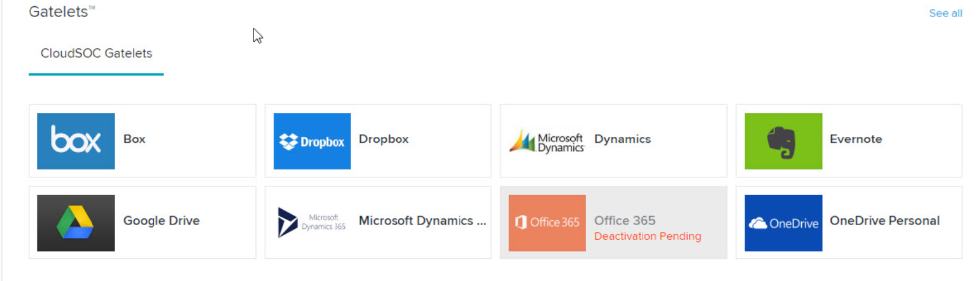Screen dimensions: 980x281
Task: Click the Deactivation Pending status text
Action: click(x=647, y=236)
